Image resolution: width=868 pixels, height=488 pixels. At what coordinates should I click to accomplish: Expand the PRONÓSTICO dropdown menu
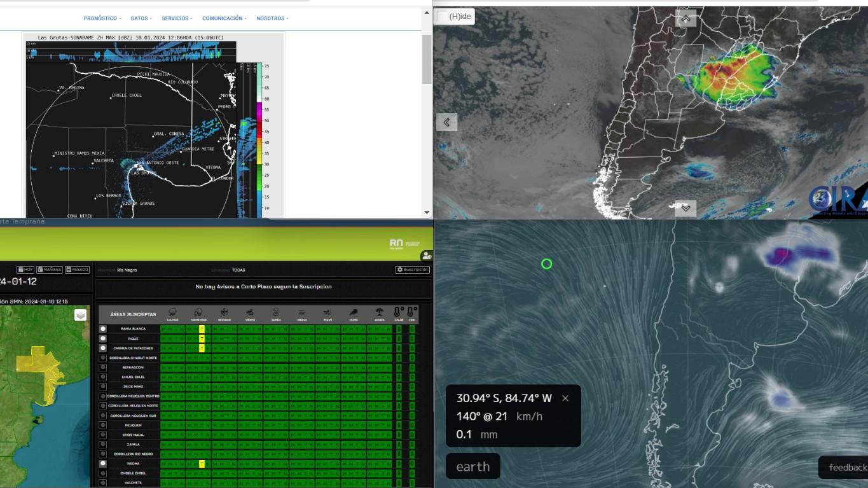(x=102, y=18)
